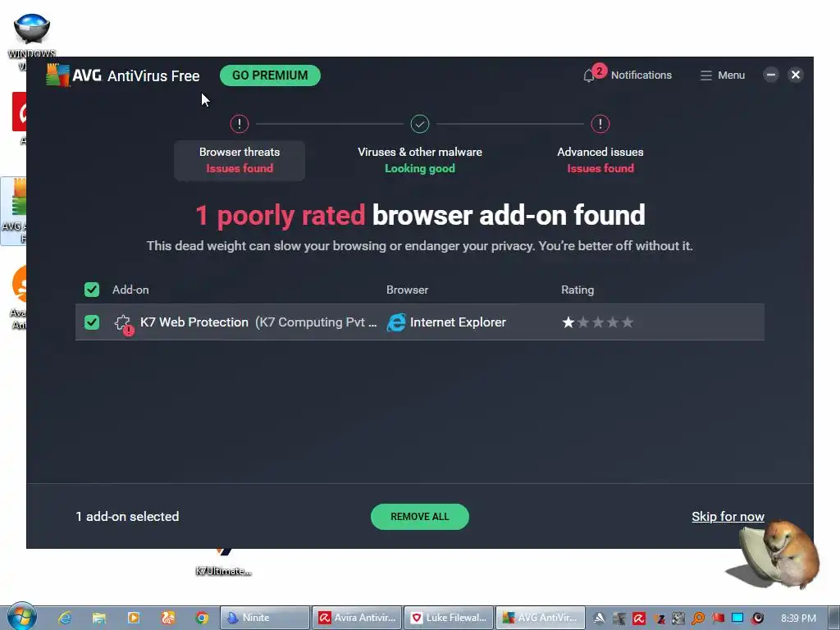Screen dimensions: 840x630
Task: Click the Browser column header
Action: coord(407,290)
